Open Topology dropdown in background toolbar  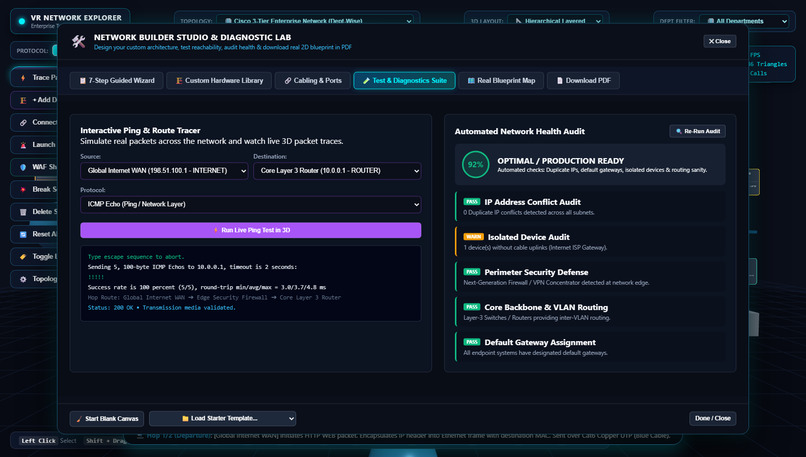pos(318,21)
